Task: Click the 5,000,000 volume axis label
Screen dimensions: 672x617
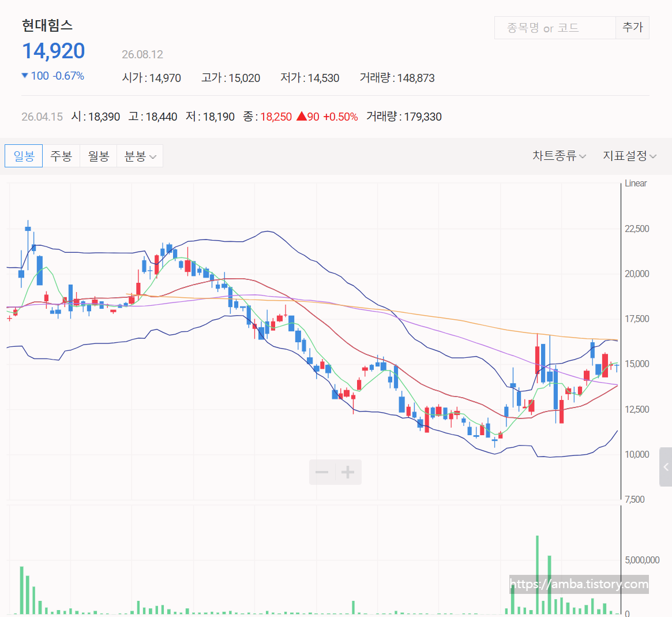Action: point(642,559)
